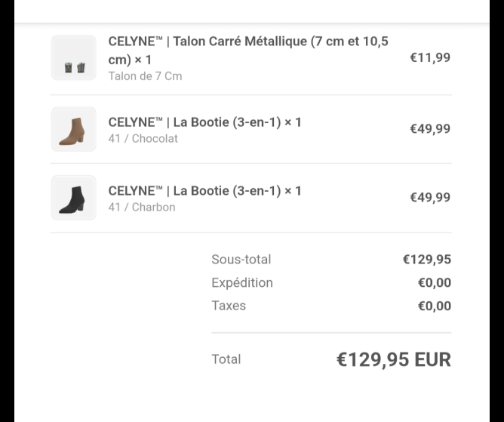Select the Talon de 7 Cm variant text

146,76
